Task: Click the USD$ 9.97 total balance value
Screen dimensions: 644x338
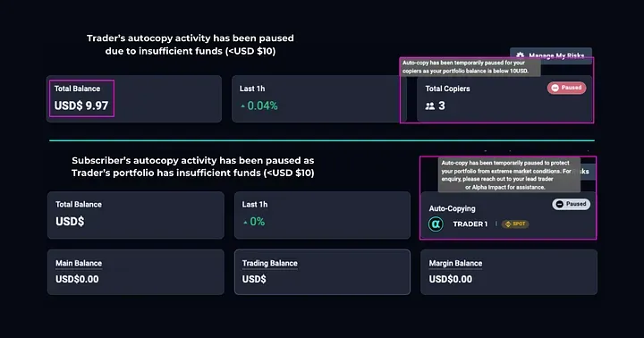Action: (81, 106)
